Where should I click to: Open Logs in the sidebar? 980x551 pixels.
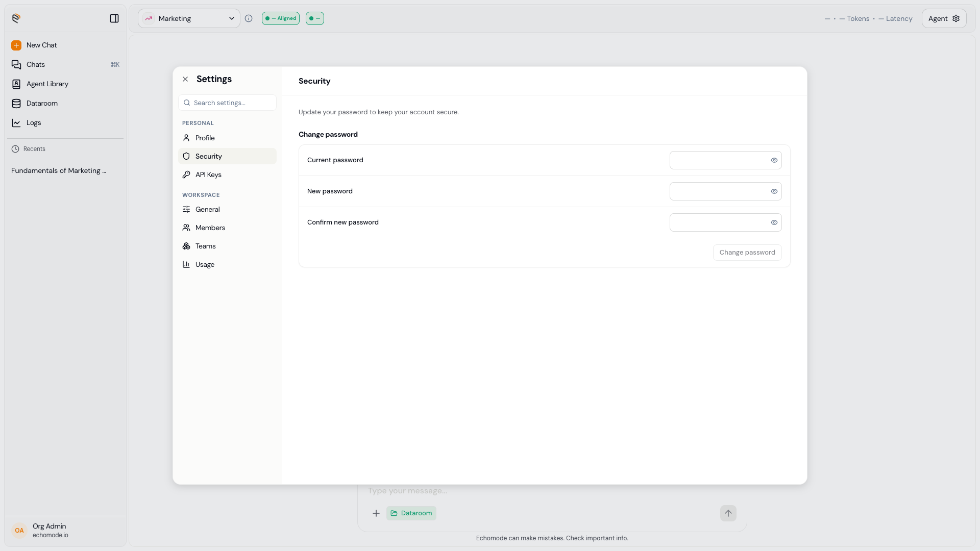point(65,123)
